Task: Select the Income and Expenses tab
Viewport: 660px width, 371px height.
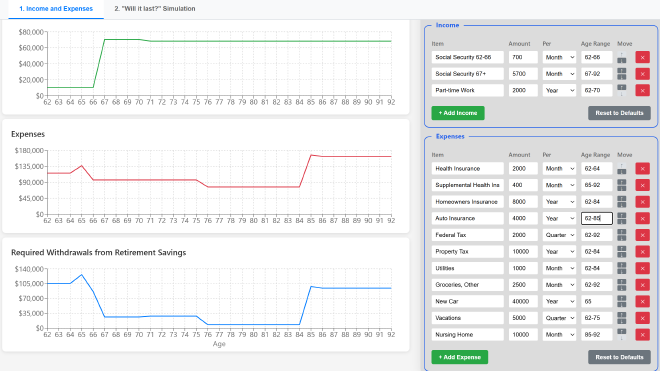Action: pos(56,8)
